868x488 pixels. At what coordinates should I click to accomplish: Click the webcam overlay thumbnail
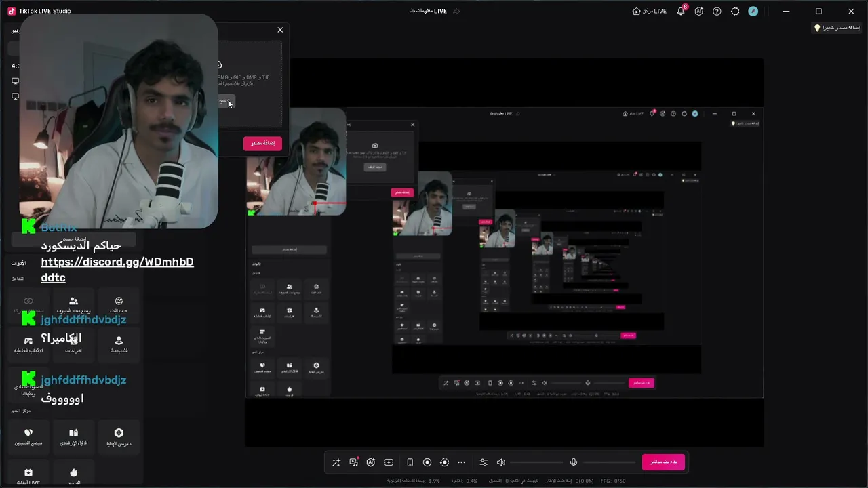pos(119,121)
